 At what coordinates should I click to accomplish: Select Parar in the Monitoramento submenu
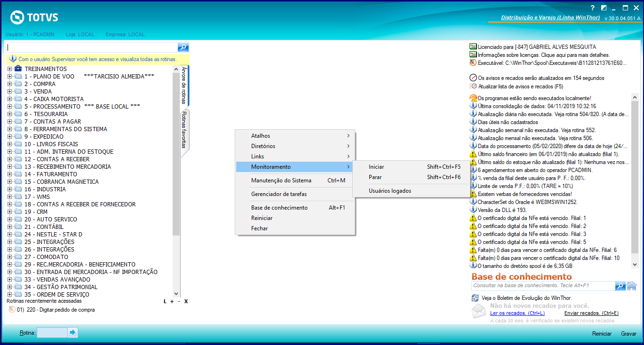412,177
